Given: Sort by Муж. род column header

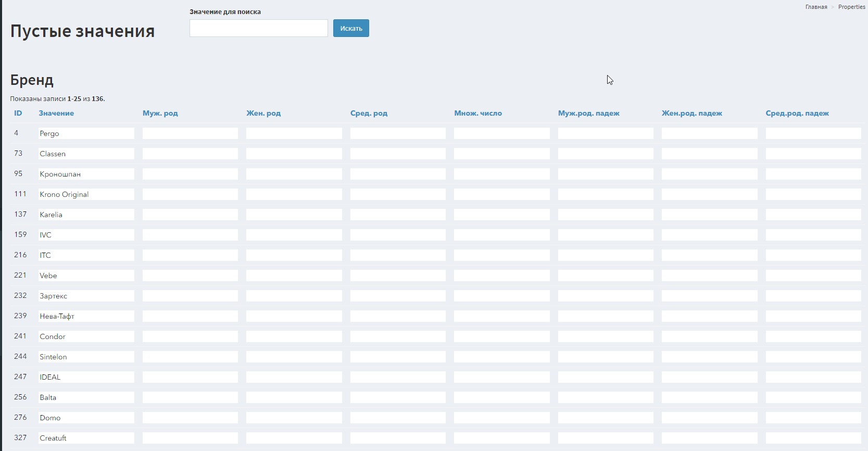Looking at the screenshot, I should tap(160, 113).
